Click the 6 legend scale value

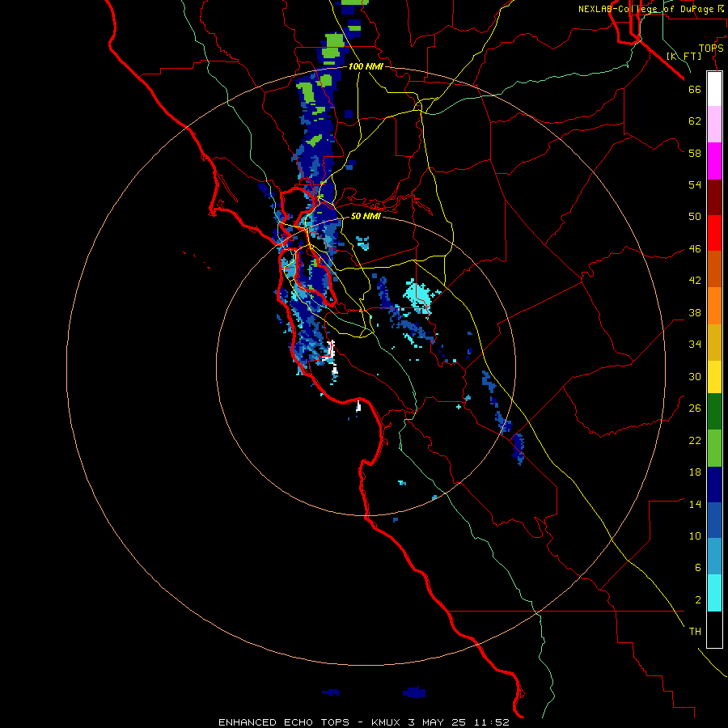(x=698, y=568)
